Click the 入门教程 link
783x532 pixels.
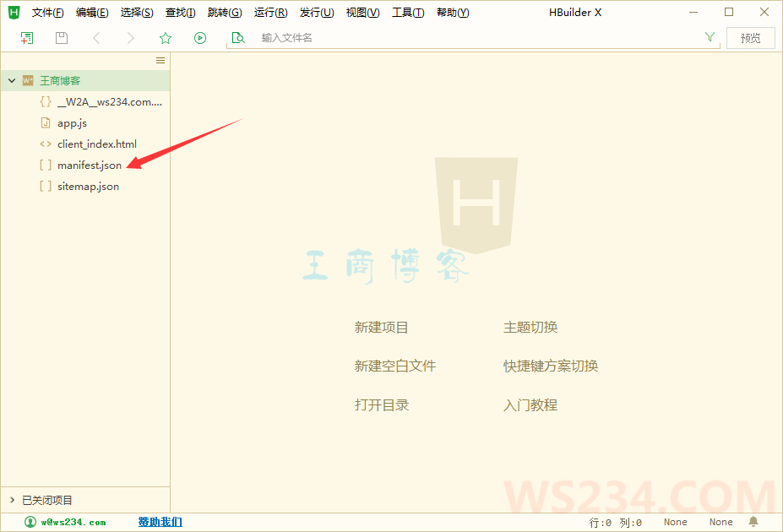pos(530,405)
